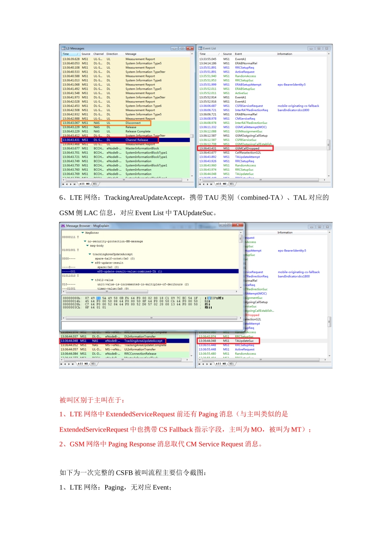The image size is (392, 555).
Task: Select the CellReselectionG2L event row
Action: [262, 153]
